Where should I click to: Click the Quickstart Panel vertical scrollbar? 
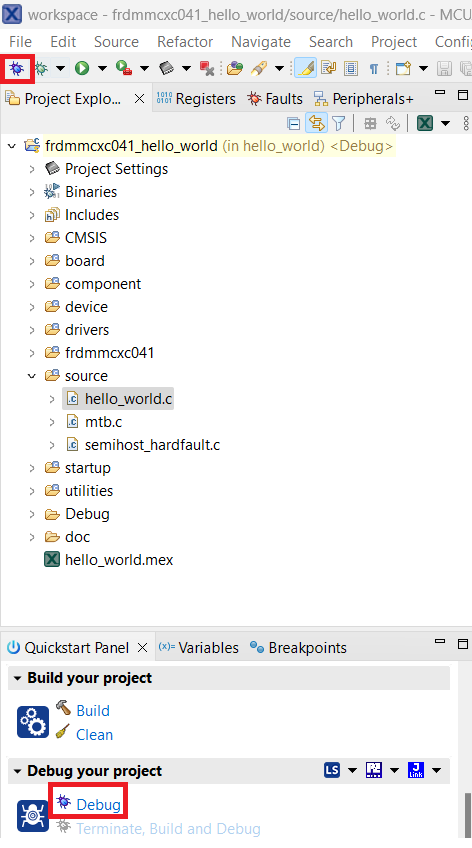point(468,815)
